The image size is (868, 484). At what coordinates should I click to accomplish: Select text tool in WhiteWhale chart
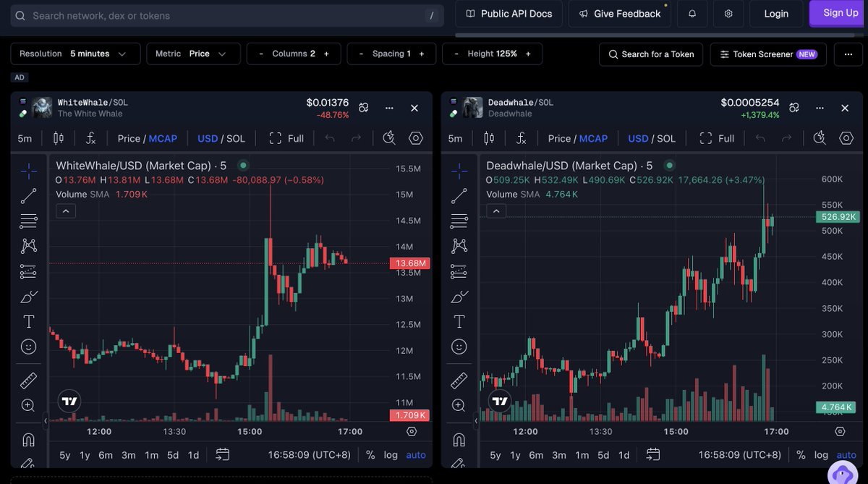tap(28, 321)
